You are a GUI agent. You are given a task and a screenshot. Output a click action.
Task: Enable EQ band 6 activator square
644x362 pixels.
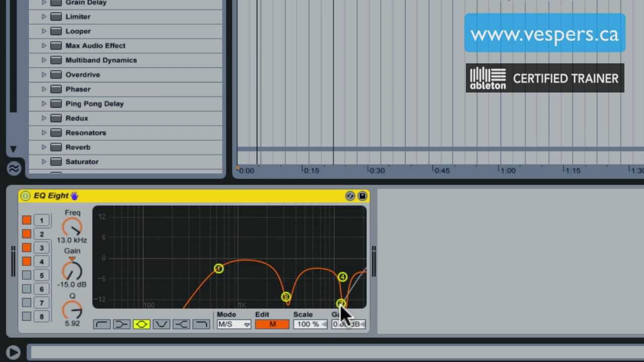point(27,289)
